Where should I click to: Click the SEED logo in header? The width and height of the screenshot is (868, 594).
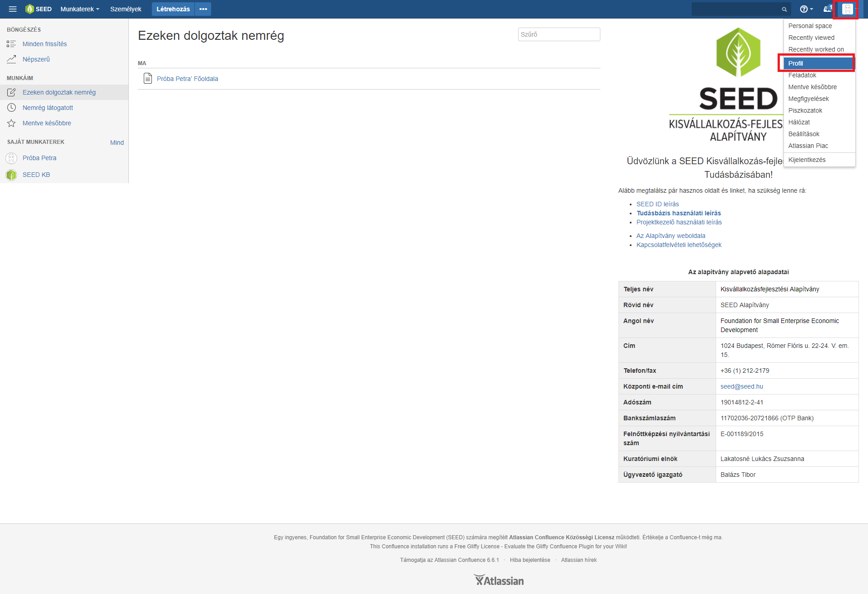39,9
